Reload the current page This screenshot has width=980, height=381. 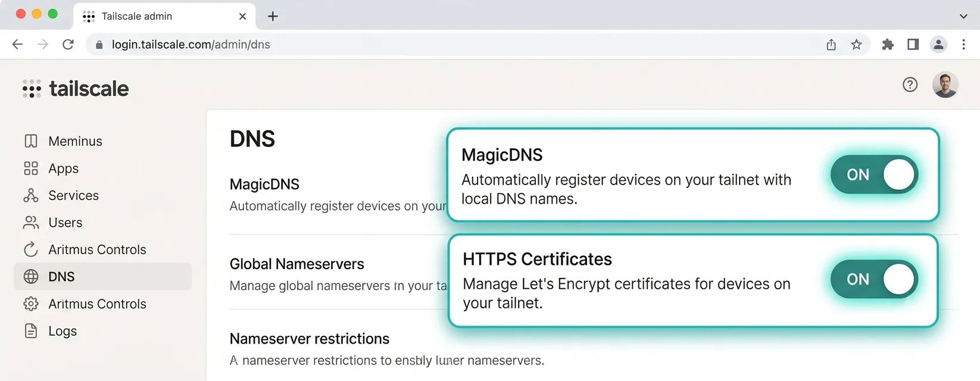tap(68, 45)
